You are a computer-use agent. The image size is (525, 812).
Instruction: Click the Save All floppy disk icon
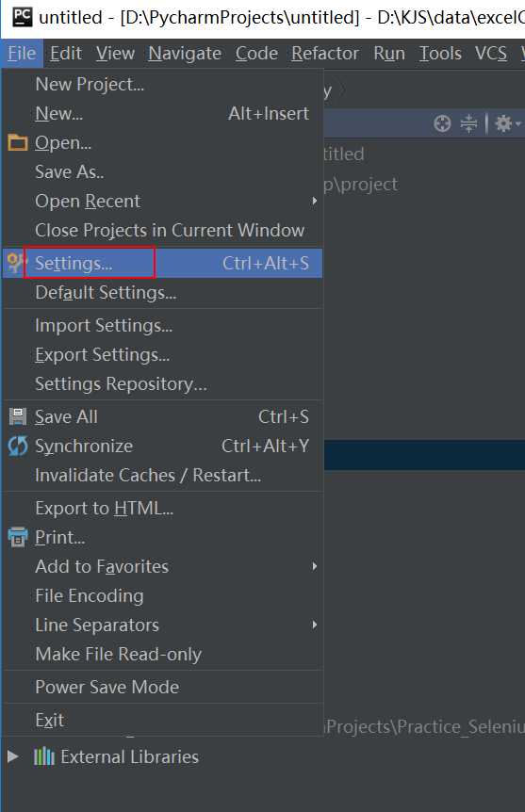click(x=18, y=417)
